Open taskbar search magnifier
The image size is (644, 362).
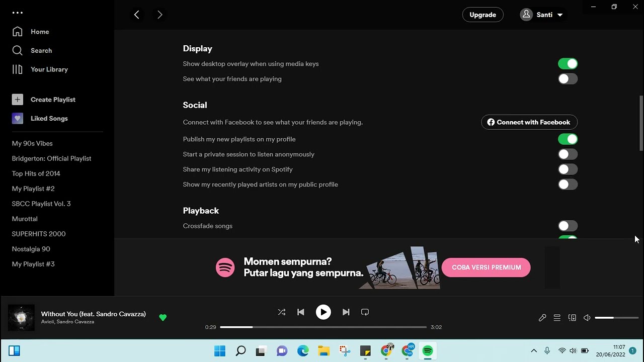click(x=240, y=351)
